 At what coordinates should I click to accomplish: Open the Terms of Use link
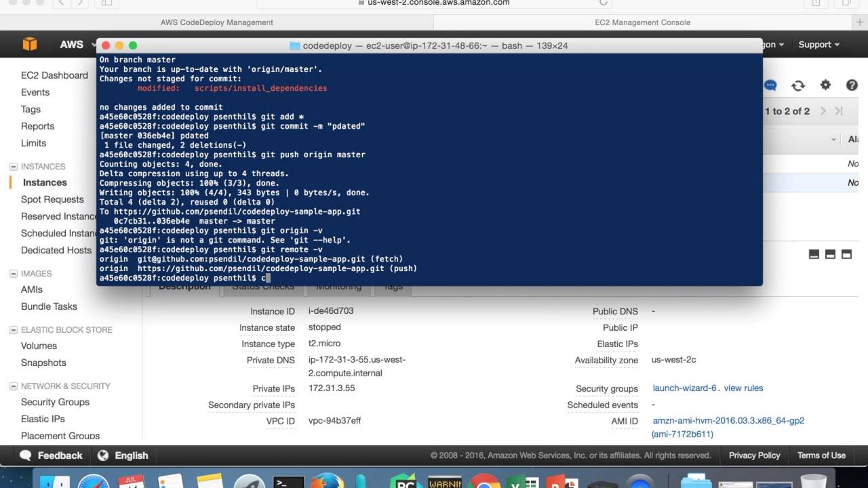point(821,455)
